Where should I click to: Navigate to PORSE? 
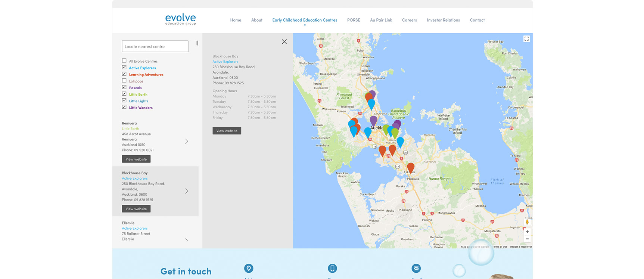pos(354,20)
